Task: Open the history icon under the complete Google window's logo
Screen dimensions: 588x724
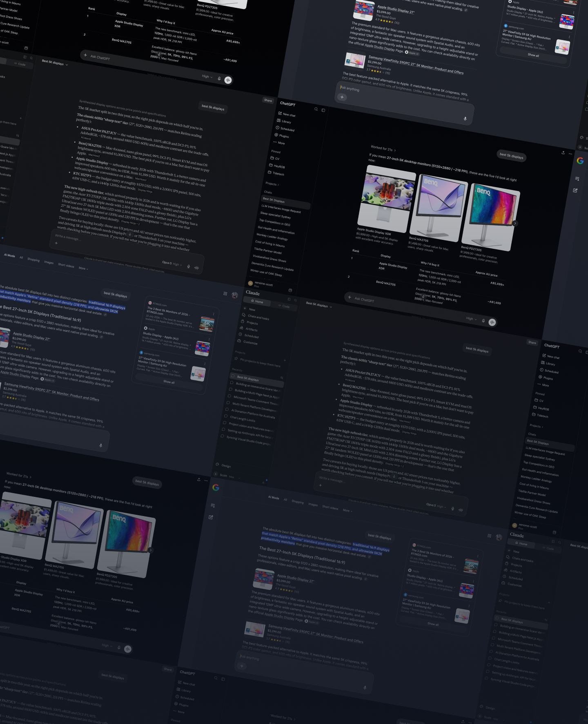Action: point(213,505)
